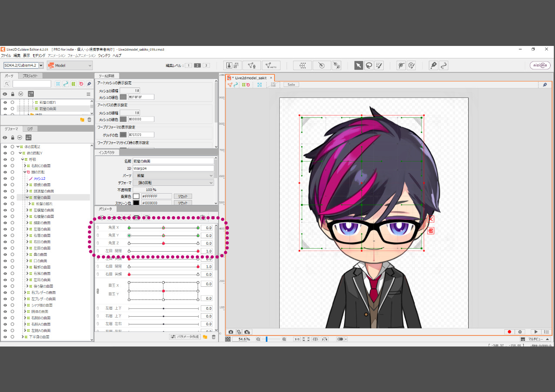Click trash icon in Parts panel

[x=89, y=120]
